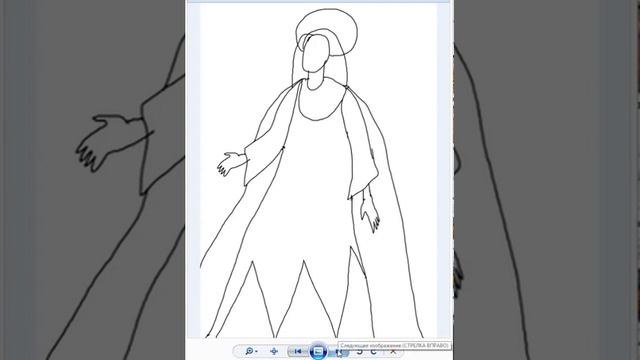Open the zoom magnifier control
Image resolution: width=640 pixels, height=360 pixels.
[x=251, y=351]
